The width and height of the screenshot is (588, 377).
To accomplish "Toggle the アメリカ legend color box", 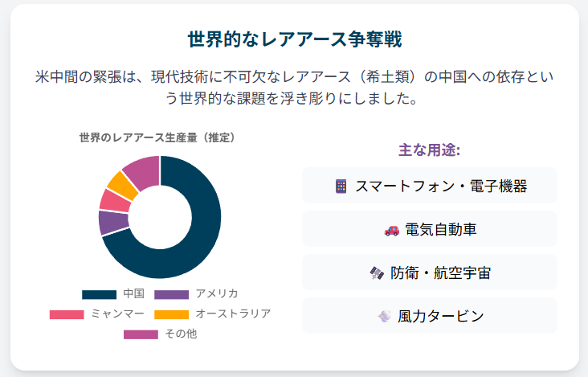I will point(171,294).
